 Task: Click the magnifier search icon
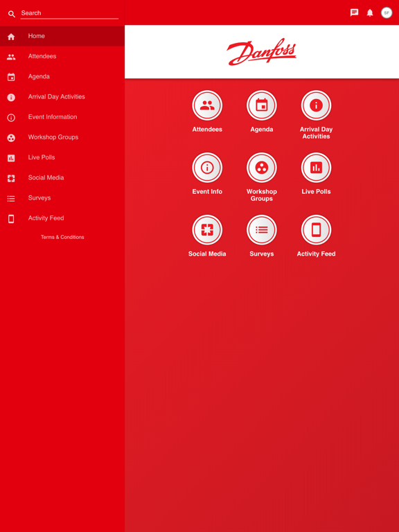tap(12, 14)
